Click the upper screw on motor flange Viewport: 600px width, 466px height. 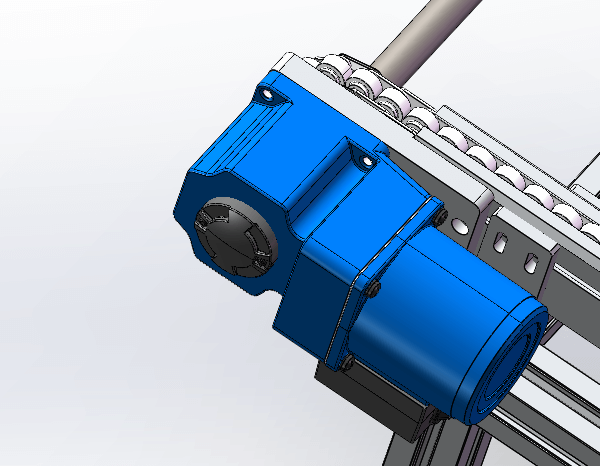coord(372,290)
